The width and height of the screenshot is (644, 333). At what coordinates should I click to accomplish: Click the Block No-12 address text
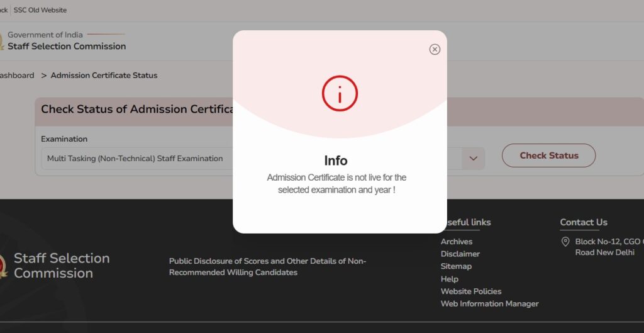[x=609, y=247]
